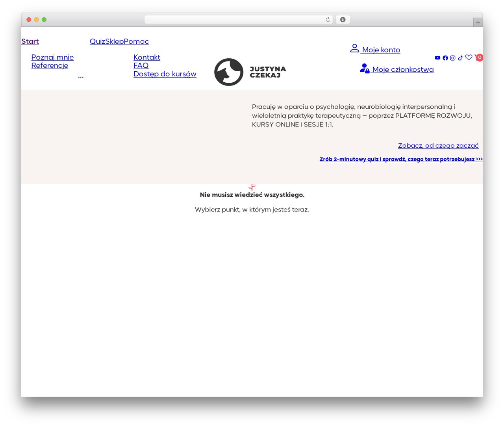Open the FAQ link

[141, 65]
